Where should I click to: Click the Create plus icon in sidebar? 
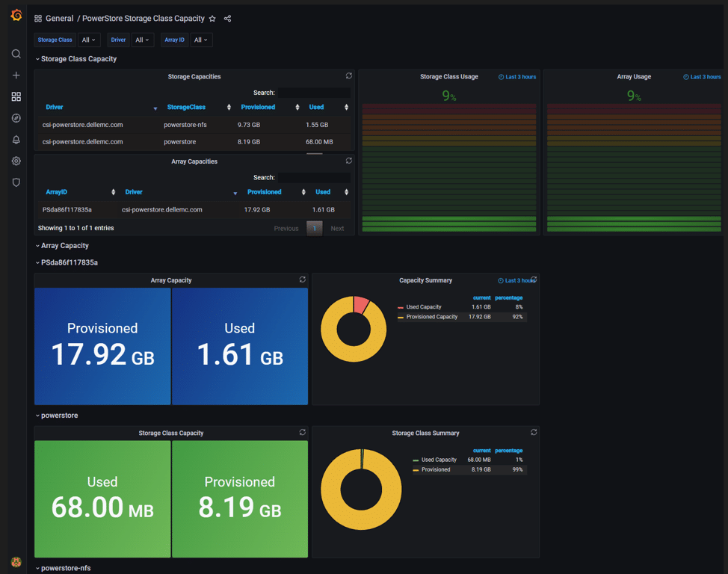pos(16,75)
